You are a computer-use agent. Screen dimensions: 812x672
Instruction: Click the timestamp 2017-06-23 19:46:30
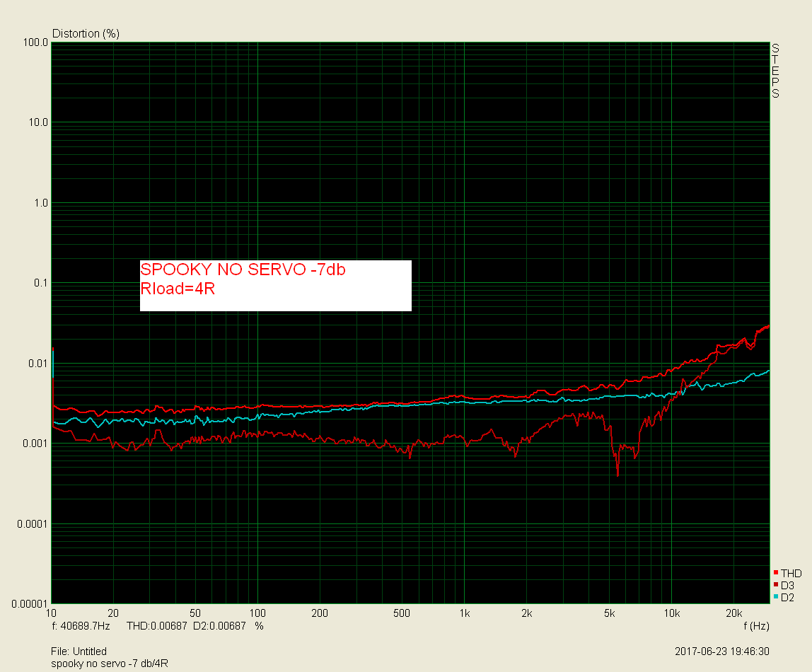[722, 651]
